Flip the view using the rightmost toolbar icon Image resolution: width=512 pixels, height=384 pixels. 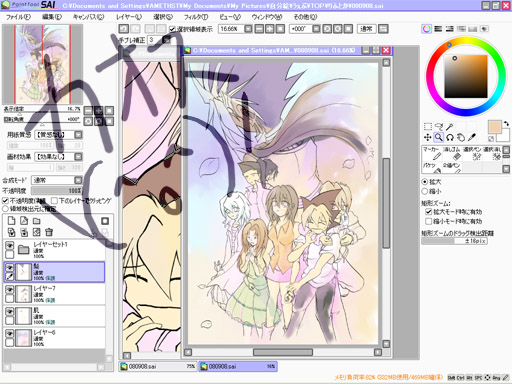pos(383,29)
